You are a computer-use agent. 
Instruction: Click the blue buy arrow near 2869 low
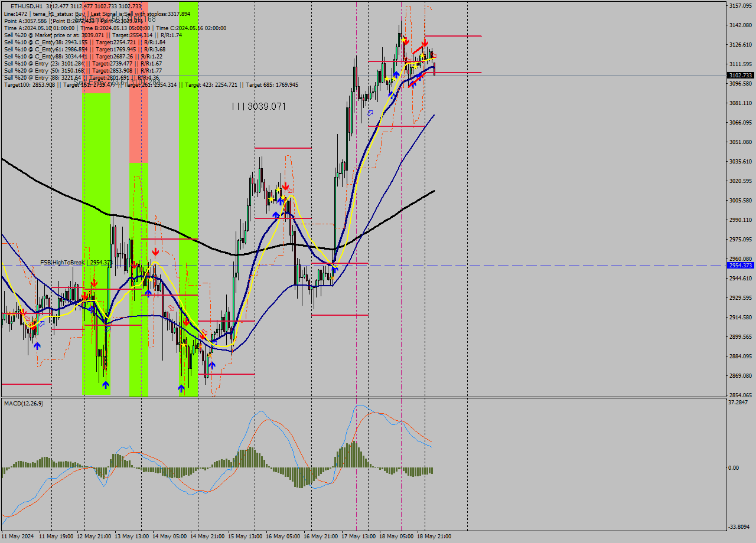pos(105,385)
